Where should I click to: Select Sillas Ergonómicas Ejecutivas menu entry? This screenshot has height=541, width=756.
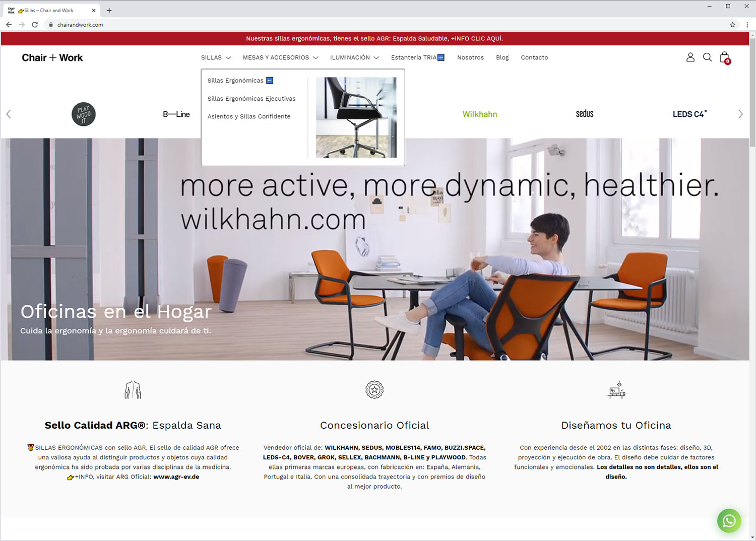tap(251, 98)
